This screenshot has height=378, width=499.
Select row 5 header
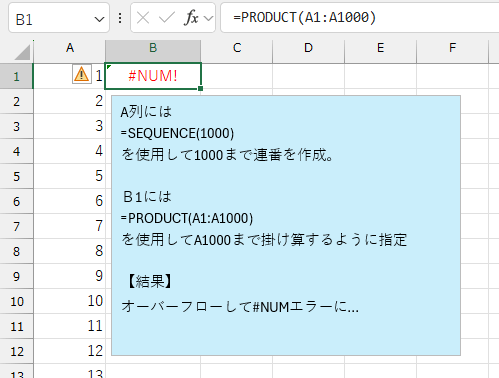[16, 176]
